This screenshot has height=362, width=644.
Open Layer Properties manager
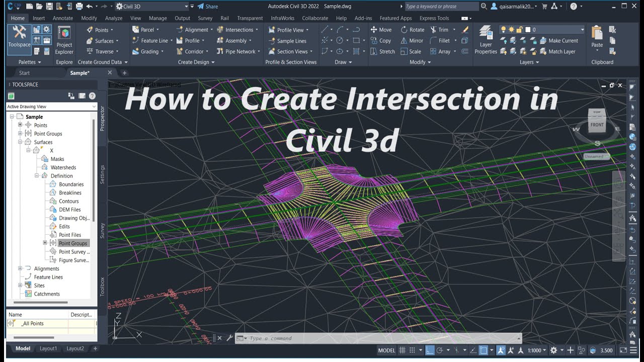pos(486,40)
